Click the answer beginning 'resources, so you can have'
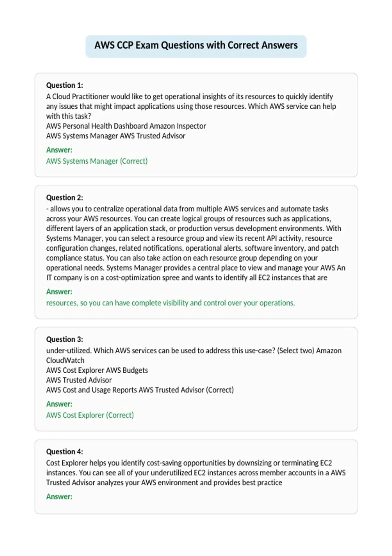392x556 pixels. (171, 303)
